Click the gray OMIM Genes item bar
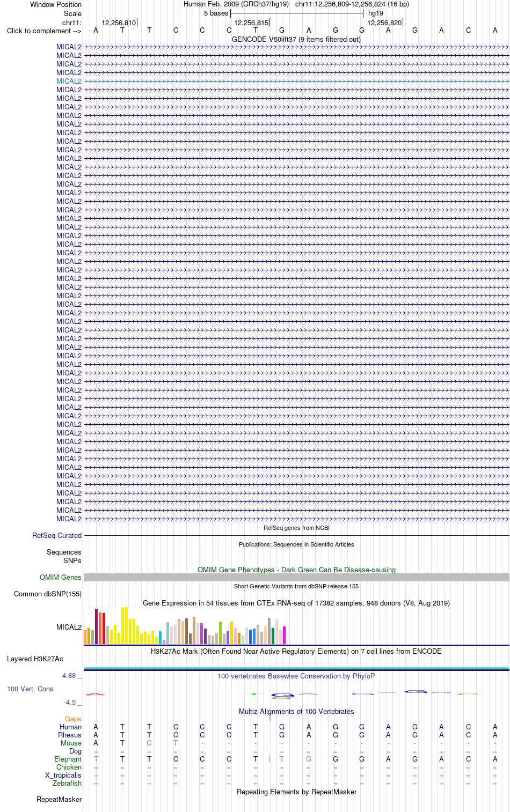 pos(296,577)
